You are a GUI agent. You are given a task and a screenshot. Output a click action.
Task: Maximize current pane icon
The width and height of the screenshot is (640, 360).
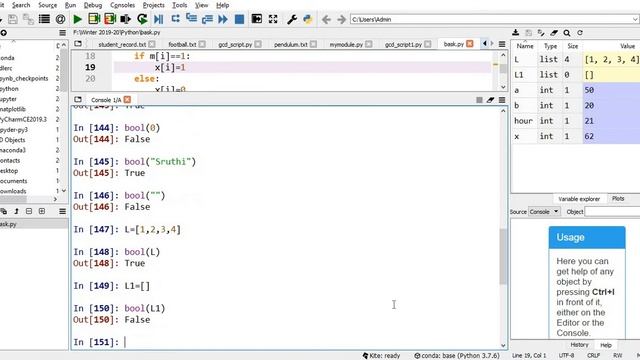[257, 19]
